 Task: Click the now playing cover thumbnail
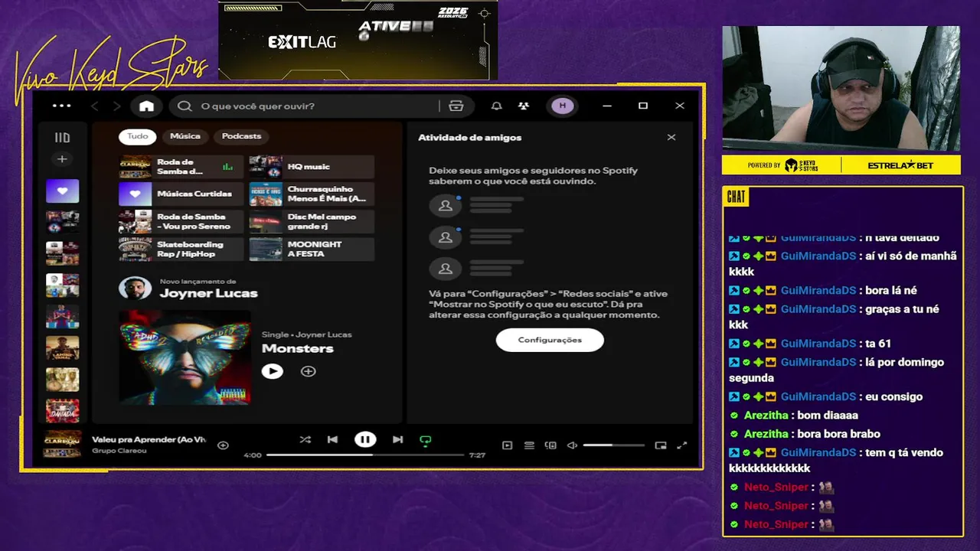coord(62,444)
